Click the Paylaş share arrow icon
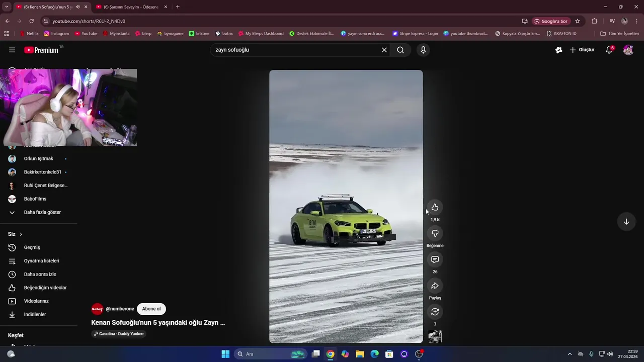Viewport: 644px width, 362px height. tap(435, 286)
